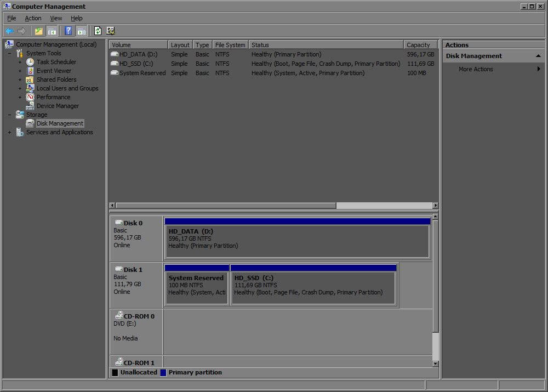Image resolution: width=548 pixels, height=392 pixels.
Task: Open the Help menu
Action: [x=77, y=18]
